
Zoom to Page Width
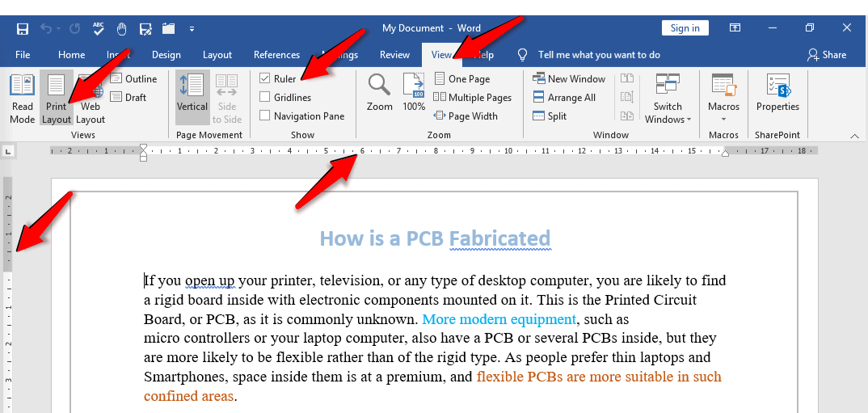466,116
